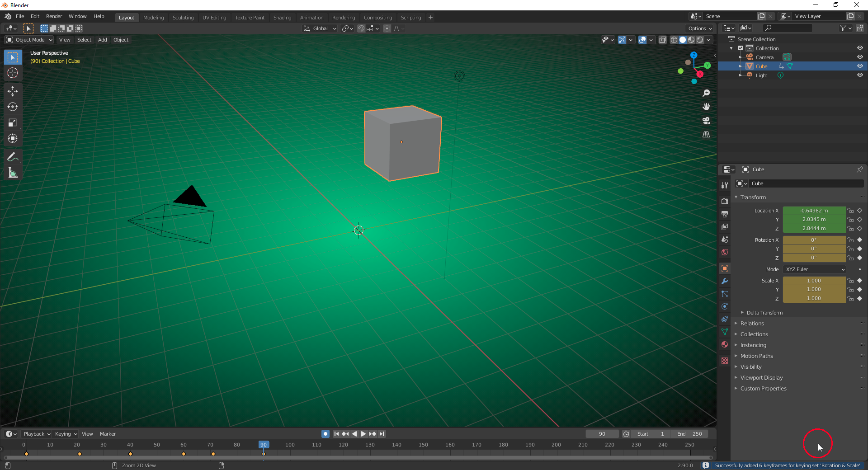The height and width of the screenshot is (470, 868).
Task: Open the XYZ Euler rotation mode dropdown
Action: coord(814,269)
